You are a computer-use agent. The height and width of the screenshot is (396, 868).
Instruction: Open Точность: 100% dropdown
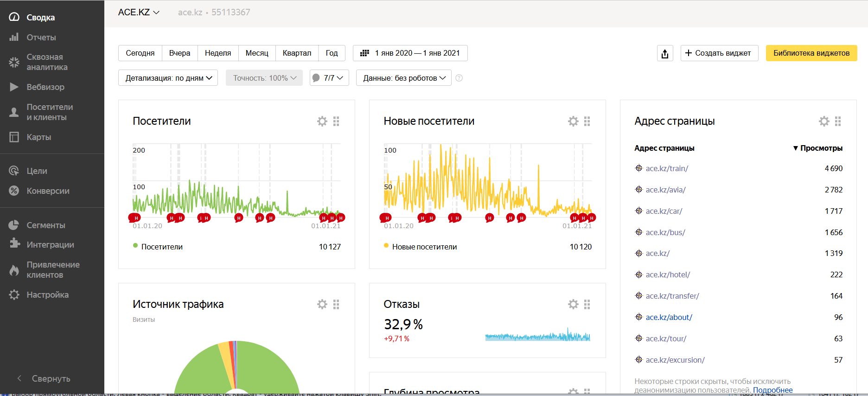pyautogui.click(x=264, y=78)
